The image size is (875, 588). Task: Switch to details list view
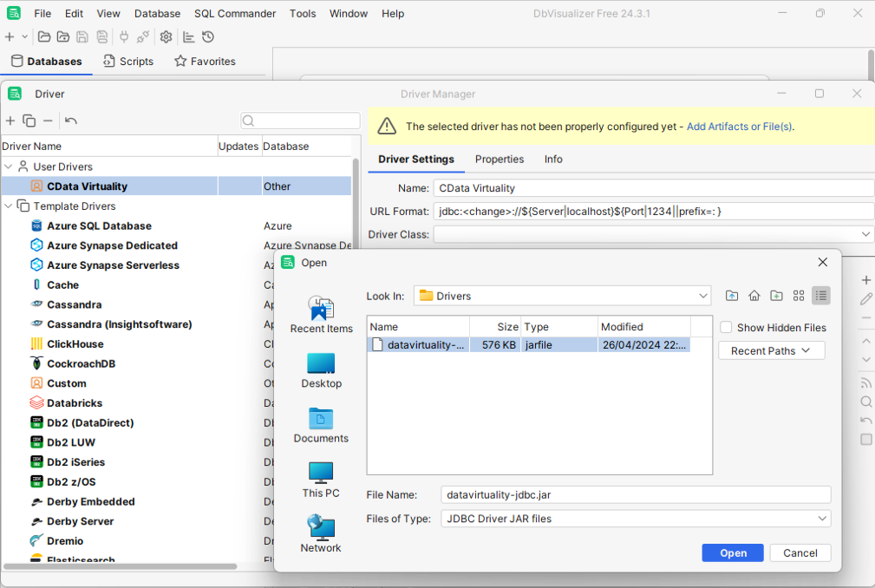click(x=820, y=296)
